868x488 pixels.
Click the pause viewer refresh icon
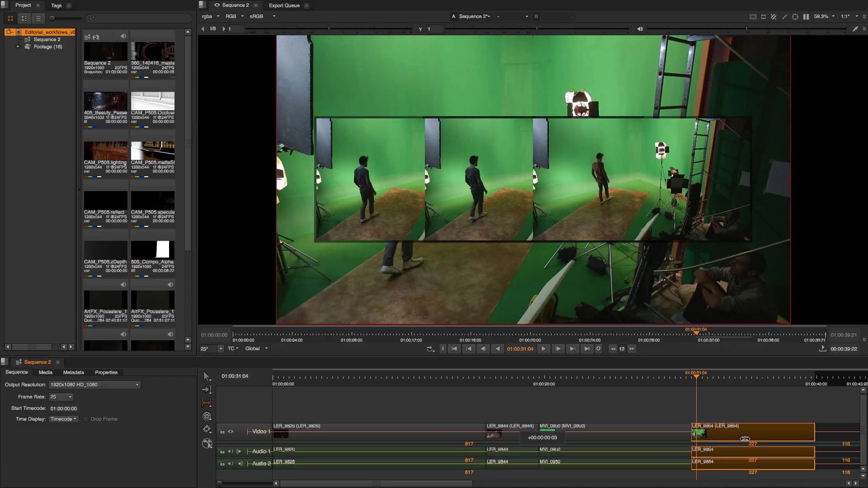coord(807,16)
